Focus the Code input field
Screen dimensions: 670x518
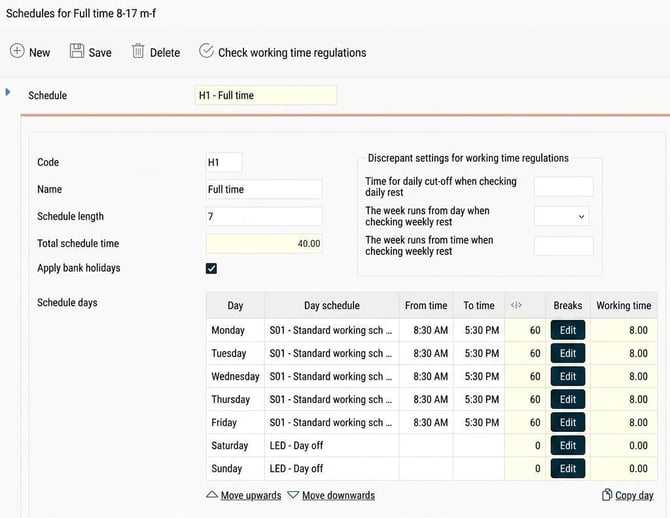click(x=224, y=162)
